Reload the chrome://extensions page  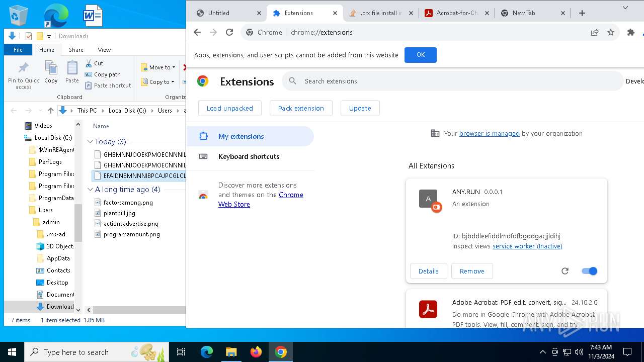pyautogui.click(x=229, y=32)
